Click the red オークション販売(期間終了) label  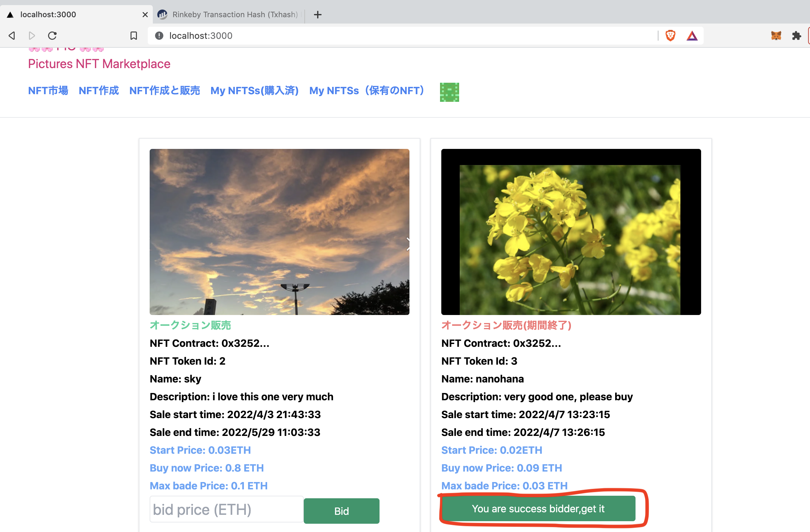pyautogui.click(x=506, y=325)
